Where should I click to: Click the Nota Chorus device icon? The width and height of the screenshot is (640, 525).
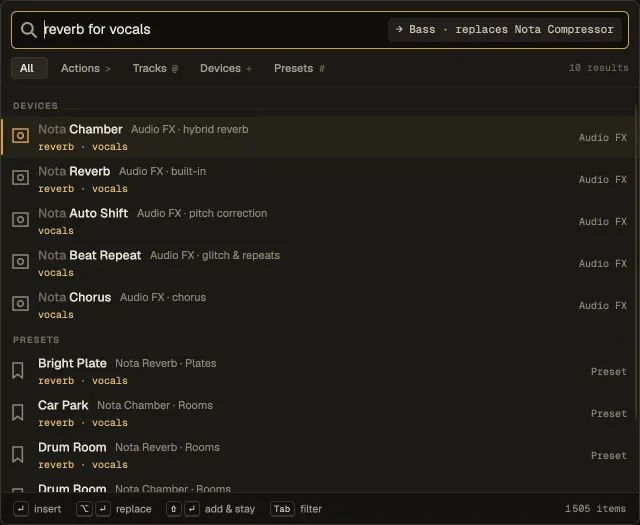tap(20, 304)
